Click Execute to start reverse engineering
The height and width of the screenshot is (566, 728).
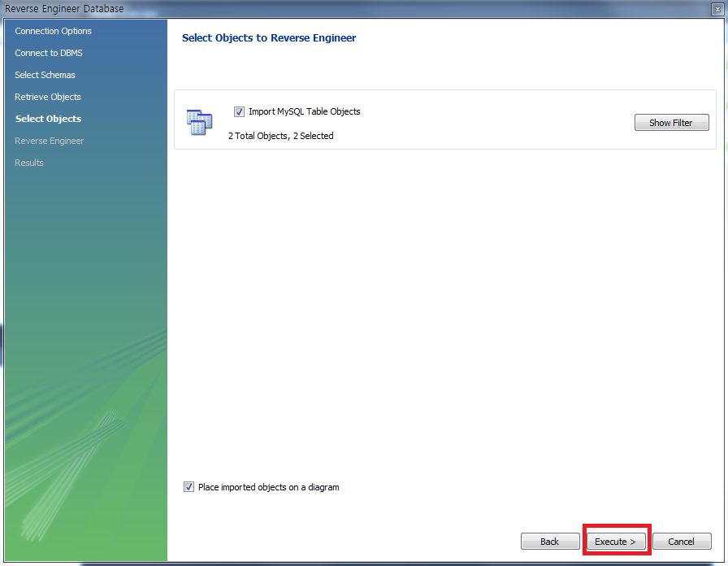(x=616, y=542)
